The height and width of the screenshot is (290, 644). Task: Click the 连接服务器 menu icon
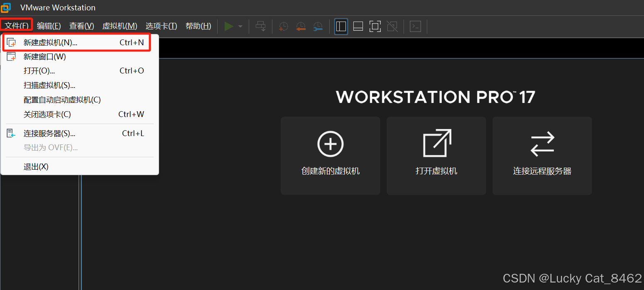coord(11,134)
